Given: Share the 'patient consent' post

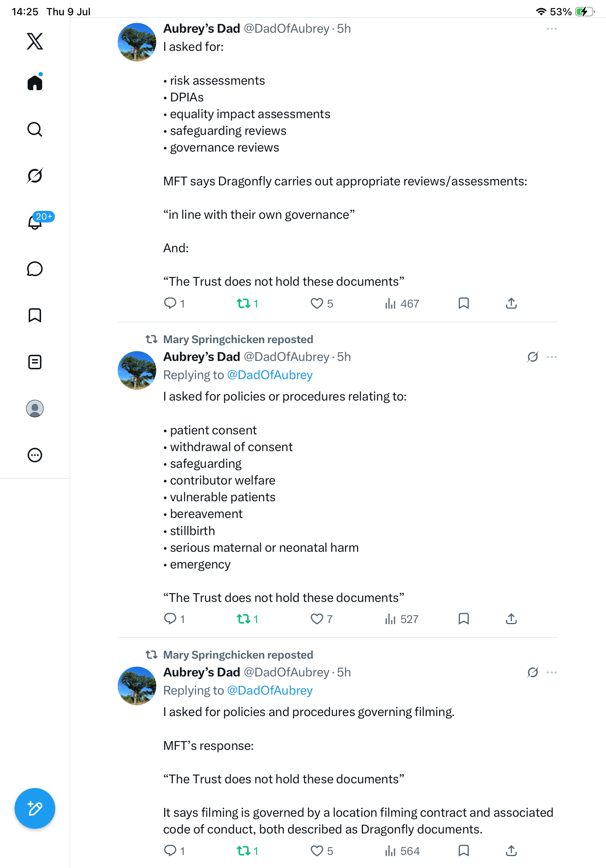Looking at the screenshot, I should coord(511,619).
